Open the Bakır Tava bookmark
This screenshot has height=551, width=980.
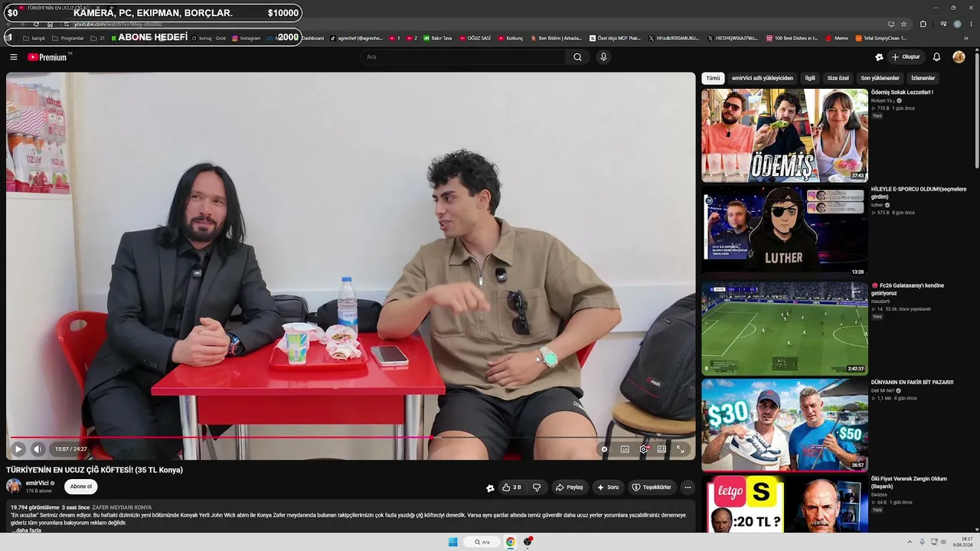(x=436, y=38)
